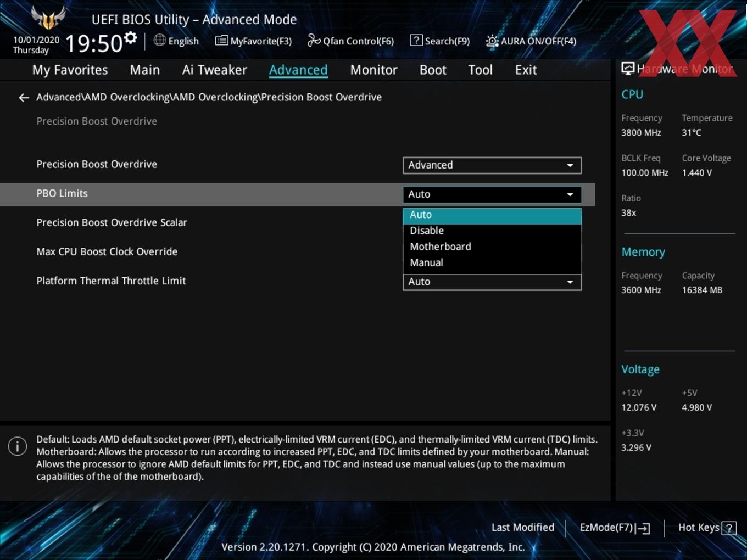This screenshot has height=560, width=747.
Task: Click memory frequency value 3600 MHz
Action: click(x=641, y=290)
